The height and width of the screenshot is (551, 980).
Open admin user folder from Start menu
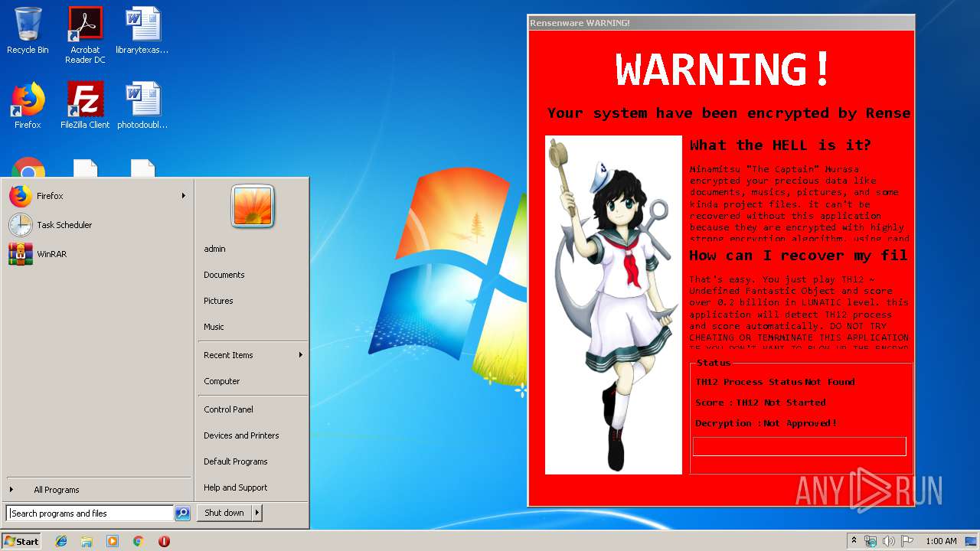[214, 249]
